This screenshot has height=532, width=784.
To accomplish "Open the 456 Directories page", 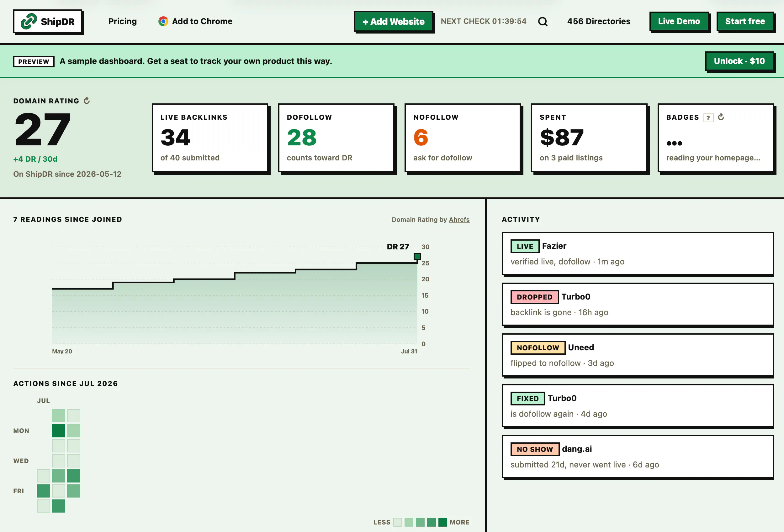I will pyautogui.click(x=598, y=21).
